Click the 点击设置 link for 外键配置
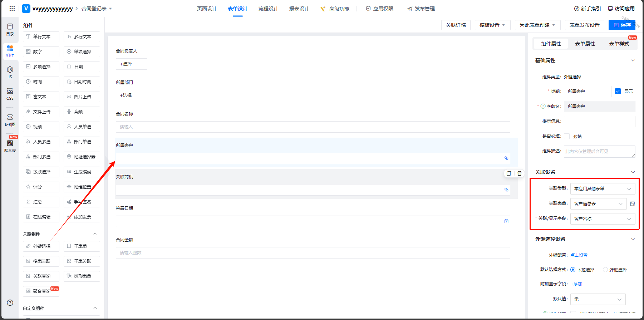 pos(579,255)
